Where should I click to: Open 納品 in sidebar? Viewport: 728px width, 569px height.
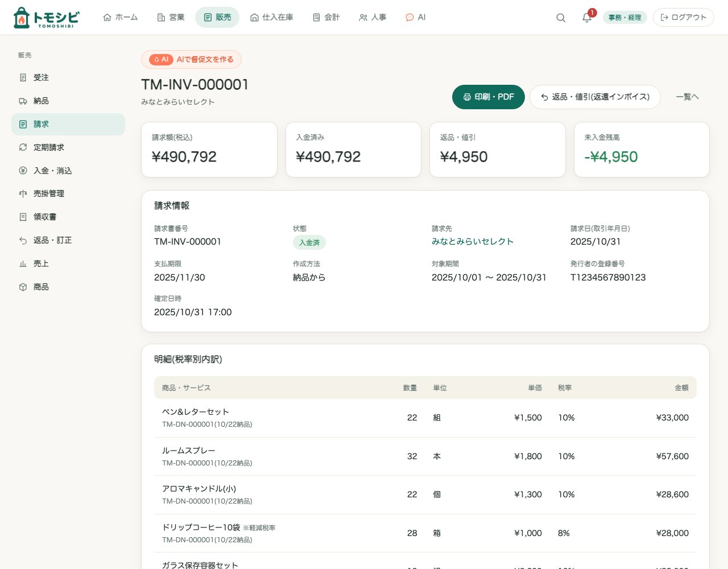pos(68,101)
